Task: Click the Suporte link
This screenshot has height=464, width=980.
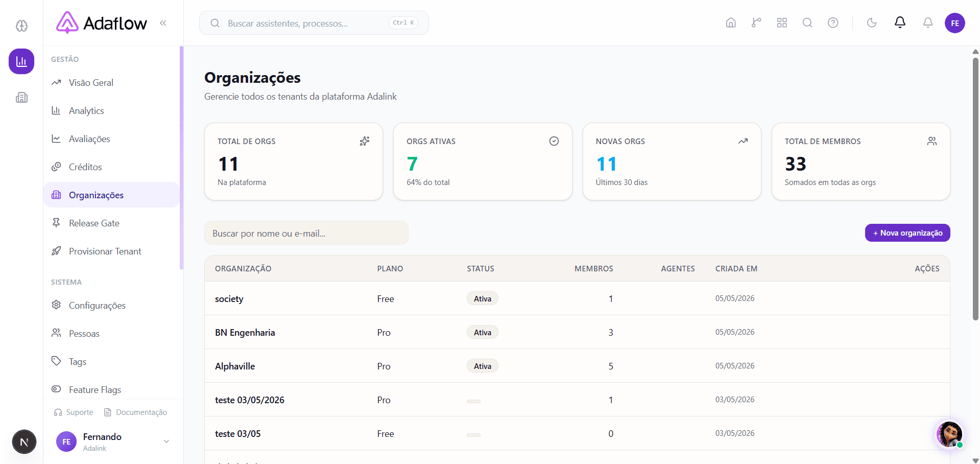Action: 74,412
